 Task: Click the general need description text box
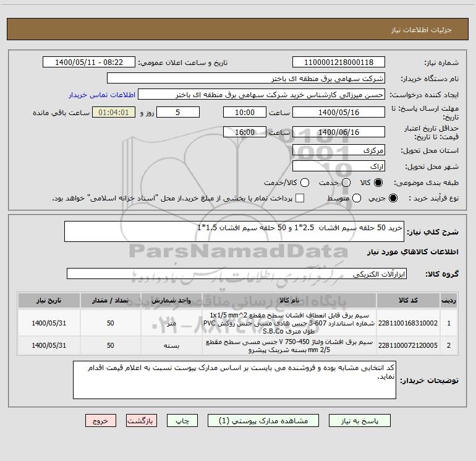(x=234, y=231)
